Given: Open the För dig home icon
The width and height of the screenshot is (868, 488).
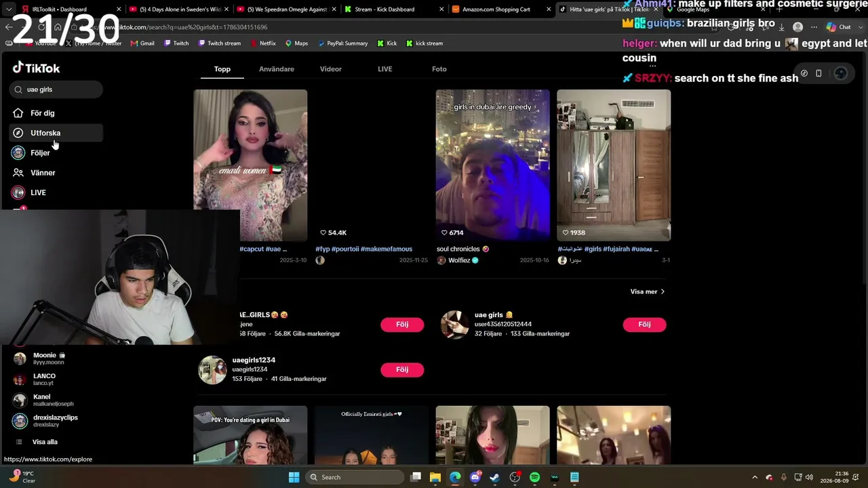Looking at the screenshot, I should tap(18, 113).
